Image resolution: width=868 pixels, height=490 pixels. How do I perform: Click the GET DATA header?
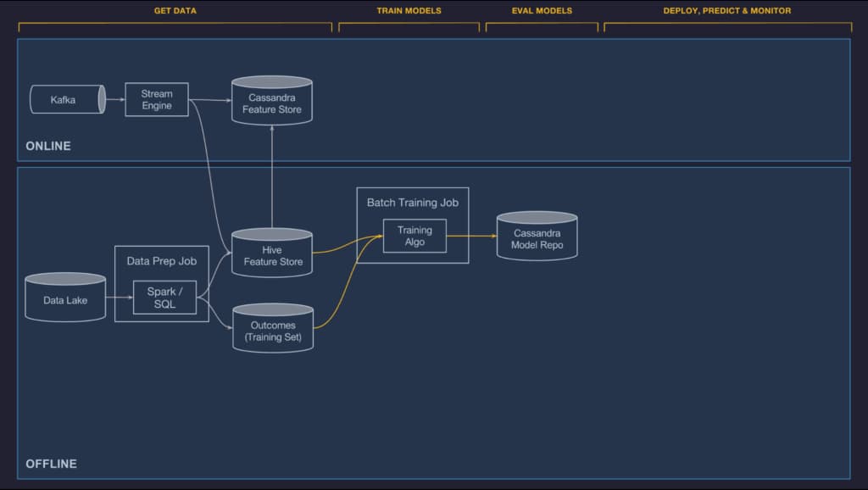tap(175, 10)
